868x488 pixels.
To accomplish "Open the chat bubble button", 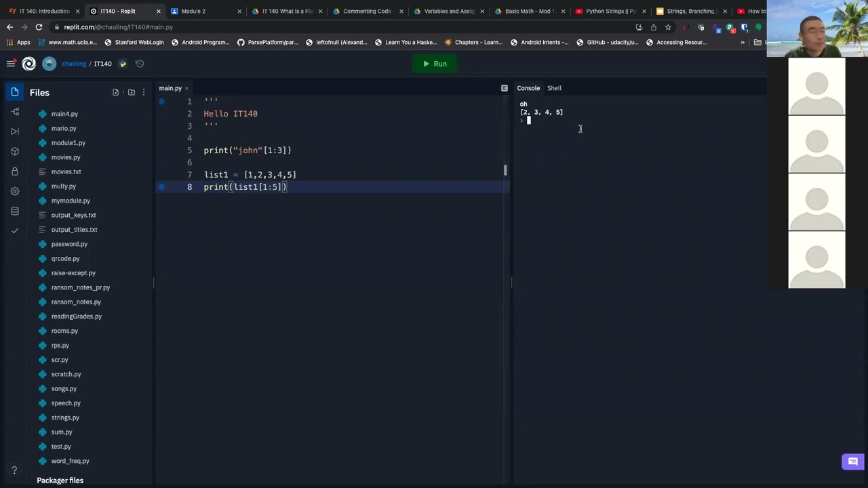I will click(852, 462).
